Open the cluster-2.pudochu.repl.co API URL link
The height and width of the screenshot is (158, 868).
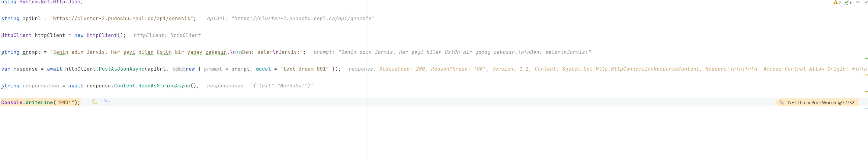[x=122, y=19]
